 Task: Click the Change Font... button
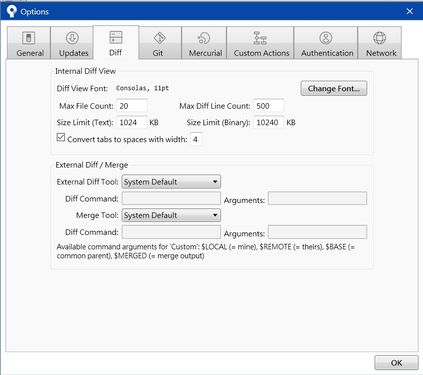pos(334,88)
